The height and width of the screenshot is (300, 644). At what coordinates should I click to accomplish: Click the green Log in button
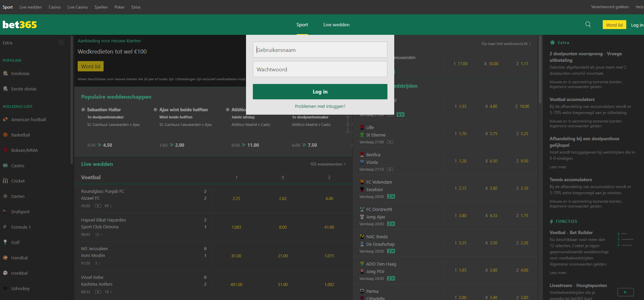(x=320, y=91)
